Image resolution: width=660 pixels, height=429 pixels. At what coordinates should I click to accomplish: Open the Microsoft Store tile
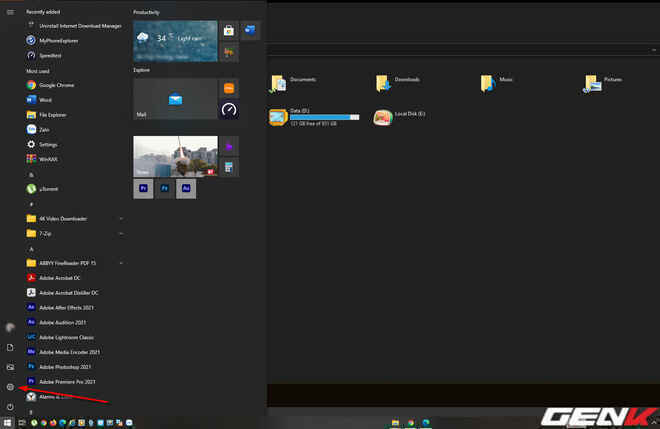click(x=229, y=30)
